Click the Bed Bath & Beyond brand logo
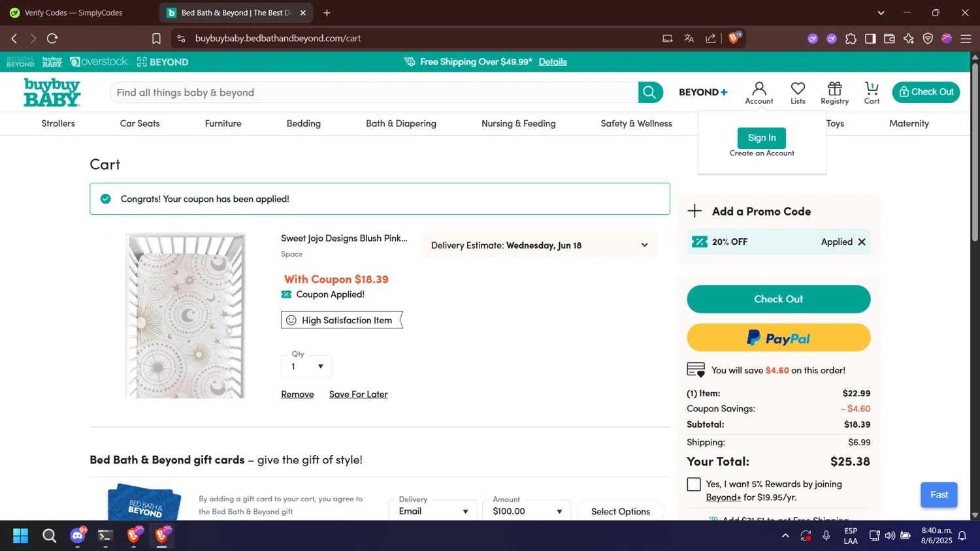980x551 pixels. (20, 62)
